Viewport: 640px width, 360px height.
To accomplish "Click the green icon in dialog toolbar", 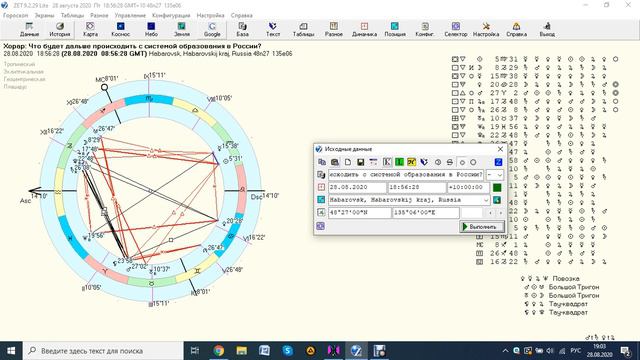I will [x=399, y=162].
